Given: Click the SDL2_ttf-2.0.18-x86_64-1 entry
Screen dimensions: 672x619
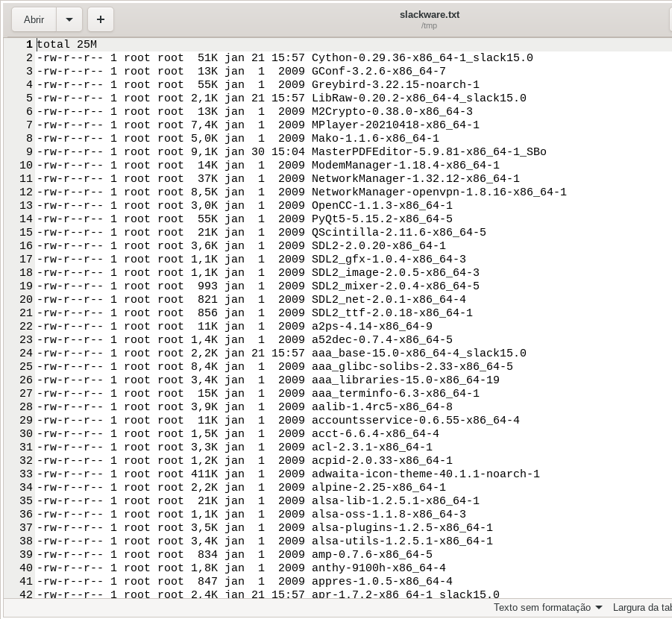Looking at the screenshot, I should pyautogui.click(x=392, y=313).
